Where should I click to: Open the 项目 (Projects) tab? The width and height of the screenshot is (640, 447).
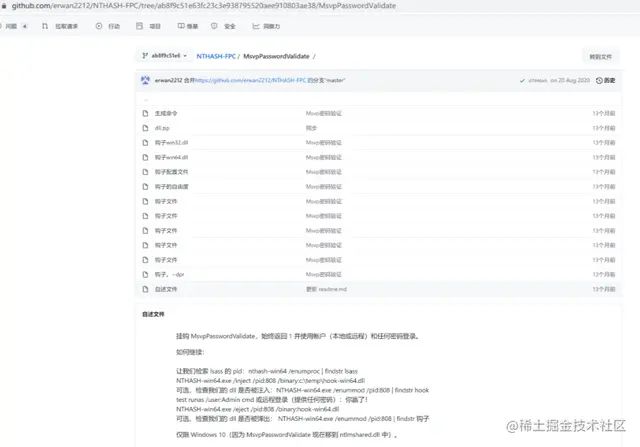click(149, 26)
